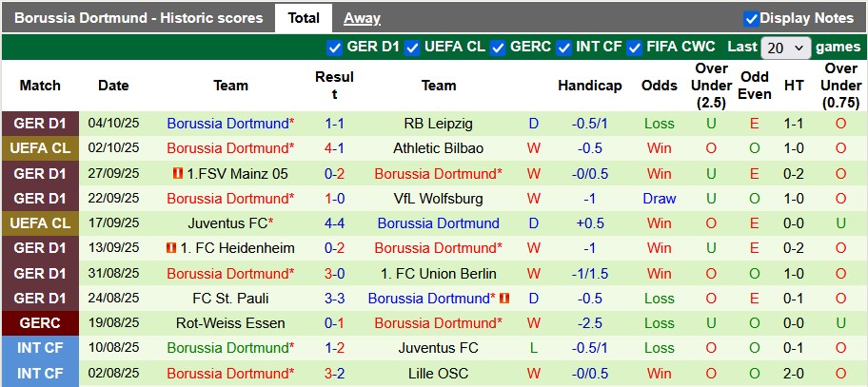Open the RB Leipzig team link
Viewport: 868px width, 387px height.
[438, 124]
